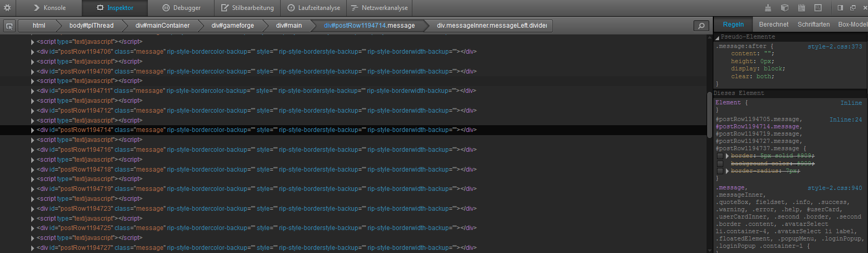Expand div postRow1194709 node
This screenshot has height=253, width=868.
pos(33,71)
